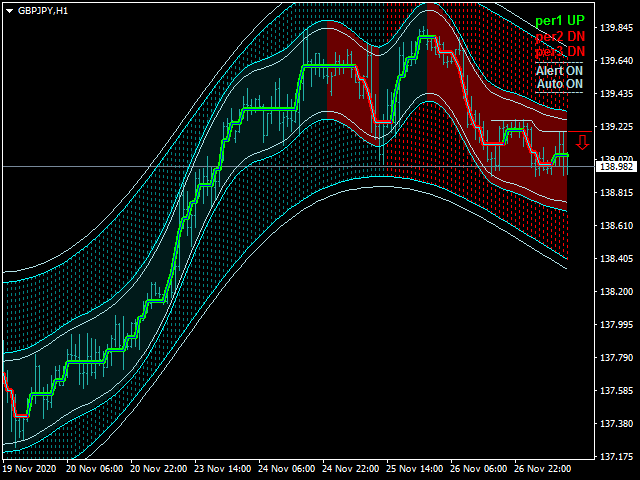640x480 pixels.
Task: Click the 137.175 price scale label
Action: [617, 457]
